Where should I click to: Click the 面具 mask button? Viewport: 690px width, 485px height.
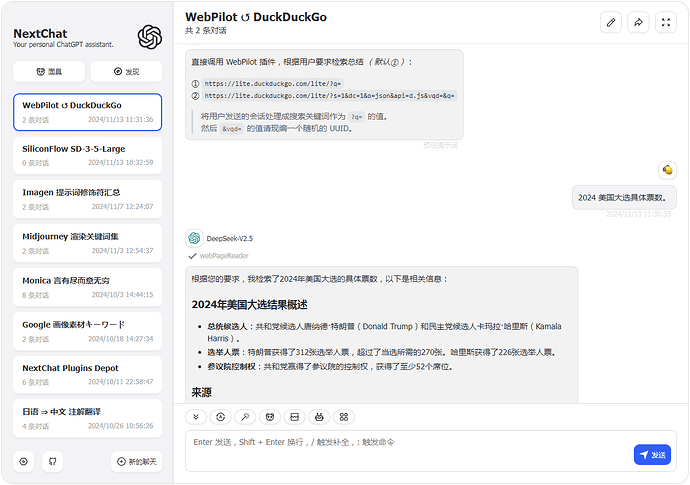49,72
